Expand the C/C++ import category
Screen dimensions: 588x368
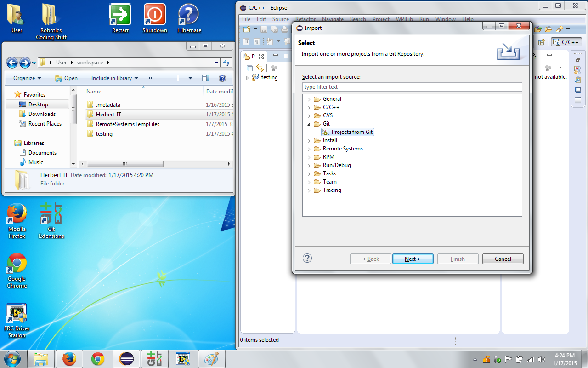pyautogui.click(x=309, y=107)
